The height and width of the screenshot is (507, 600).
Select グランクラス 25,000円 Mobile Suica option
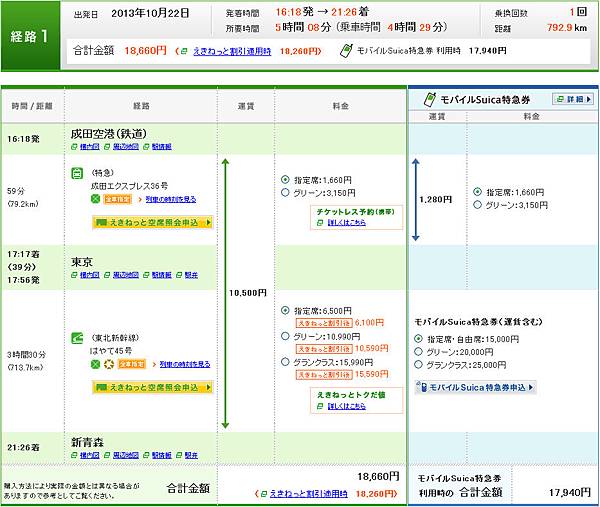pos(418,364)
